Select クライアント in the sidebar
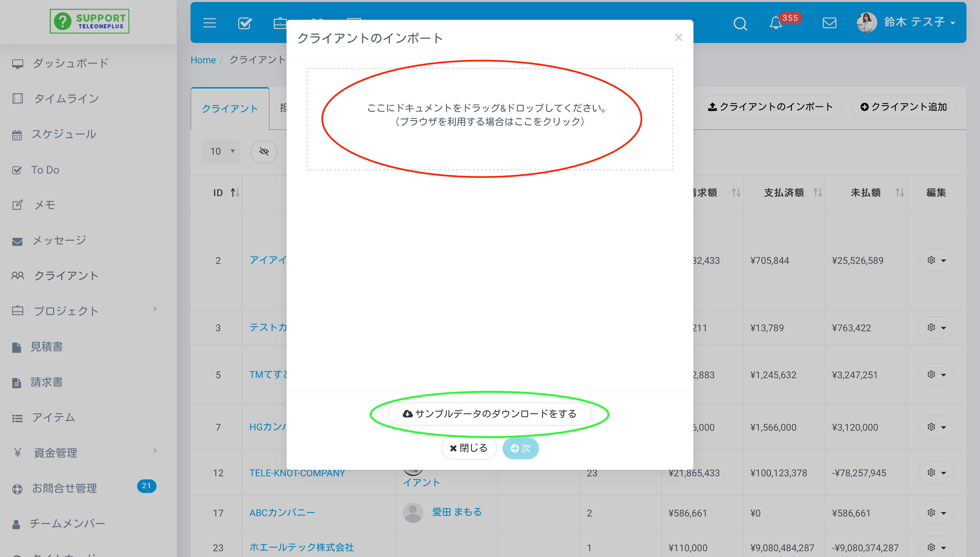The height and width of the screenshot is (557, 980). (66, 275)
